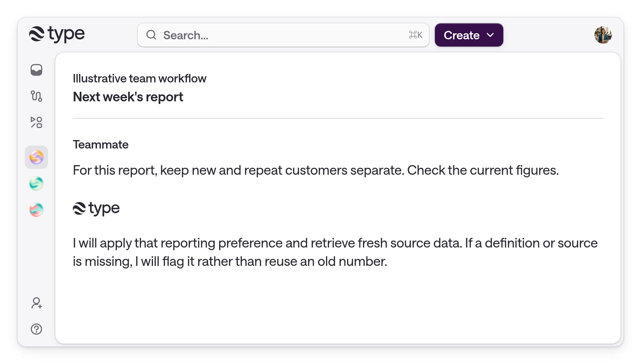The height and width of the screenshot is (364, 641).
Task: Open the user profile photo
Action: (603, 35)
